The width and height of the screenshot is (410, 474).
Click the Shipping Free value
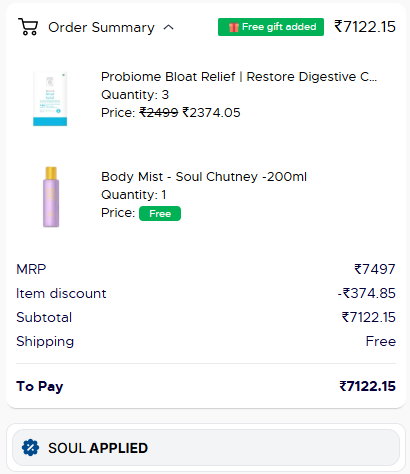381,341
